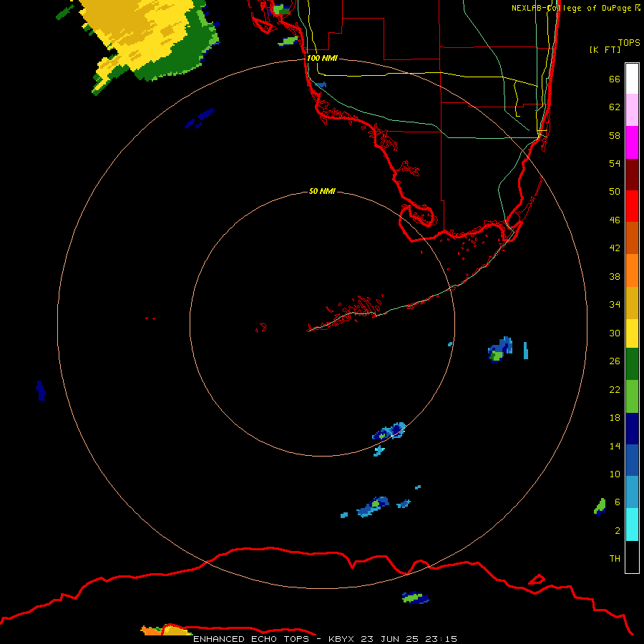Click the "ENHANCED ECHO TOPS" product title
This screenshot has width=644, height=644.
pyautogui.click(x=251, y=639)
